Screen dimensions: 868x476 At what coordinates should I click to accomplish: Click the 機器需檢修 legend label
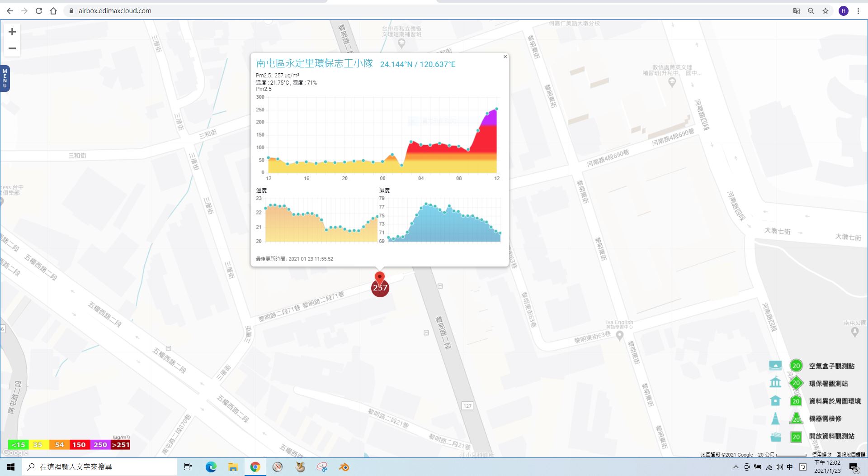825,419
